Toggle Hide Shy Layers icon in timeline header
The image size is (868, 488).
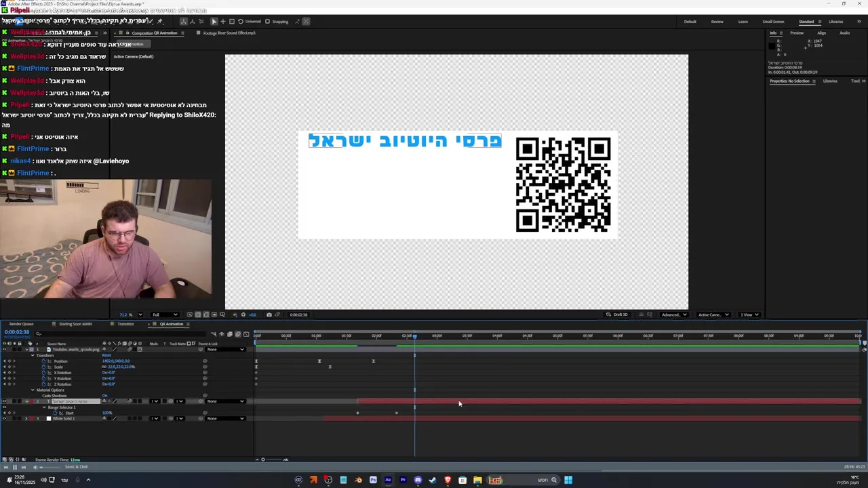pyautogui.click(x=222, y=334)
